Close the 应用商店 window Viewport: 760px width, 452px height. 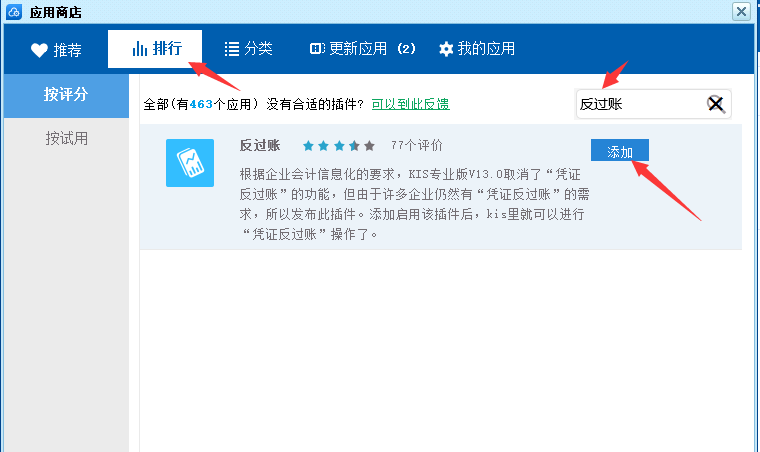click(741, 11)
